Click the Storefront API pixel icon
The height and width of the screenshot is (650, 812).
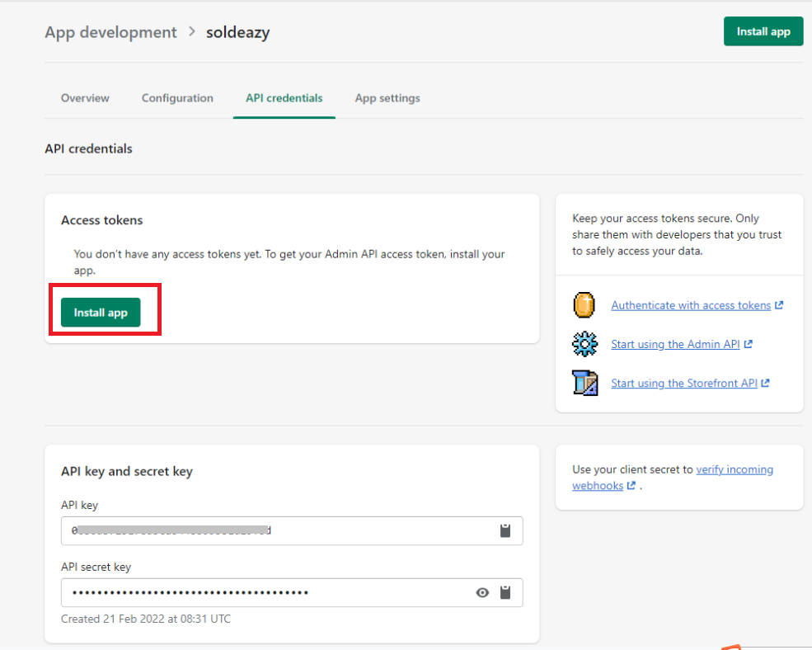click(x=584, y=383)
